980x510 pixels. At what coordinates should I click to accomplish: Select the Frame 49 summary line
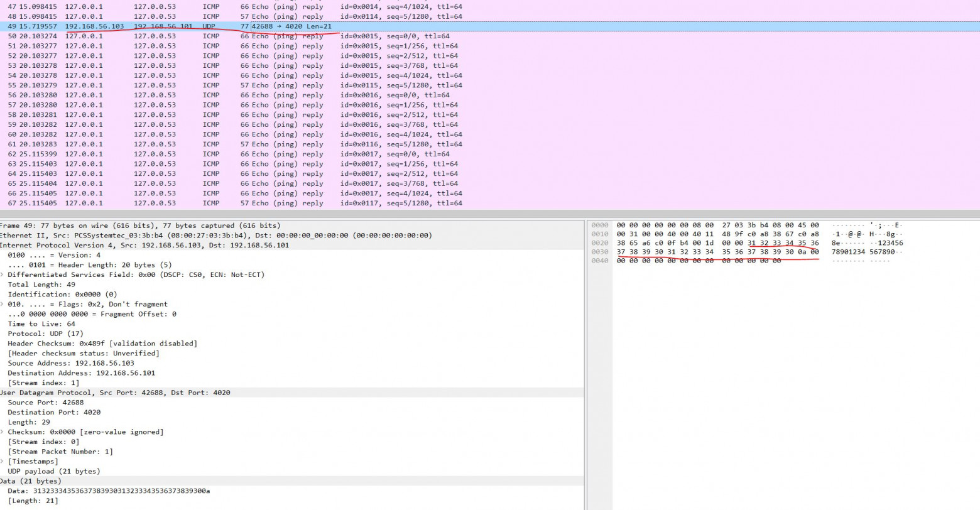pos(292,225)
